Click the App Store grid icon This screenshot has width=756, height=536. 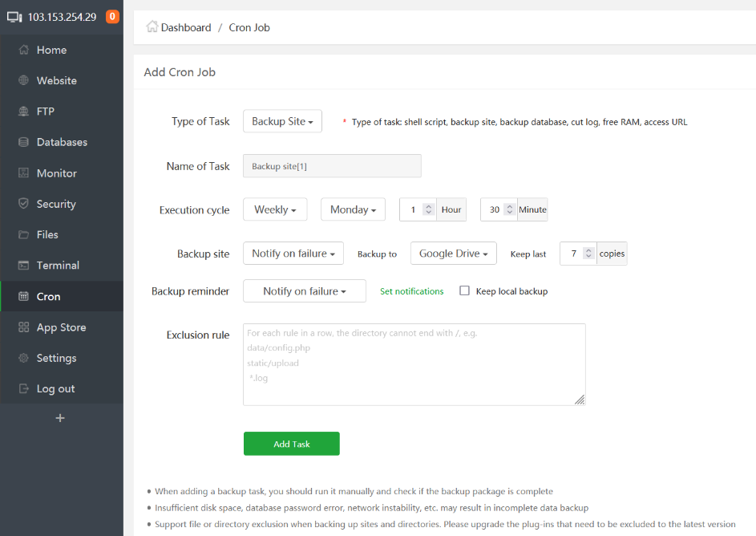(x=23, y=327)
